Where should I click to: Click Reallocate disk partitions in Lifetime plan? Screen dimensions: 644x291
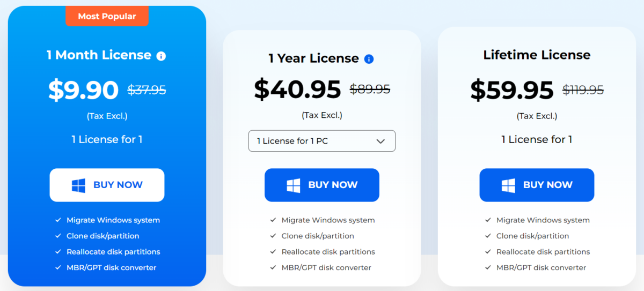(x=543, y=252)
